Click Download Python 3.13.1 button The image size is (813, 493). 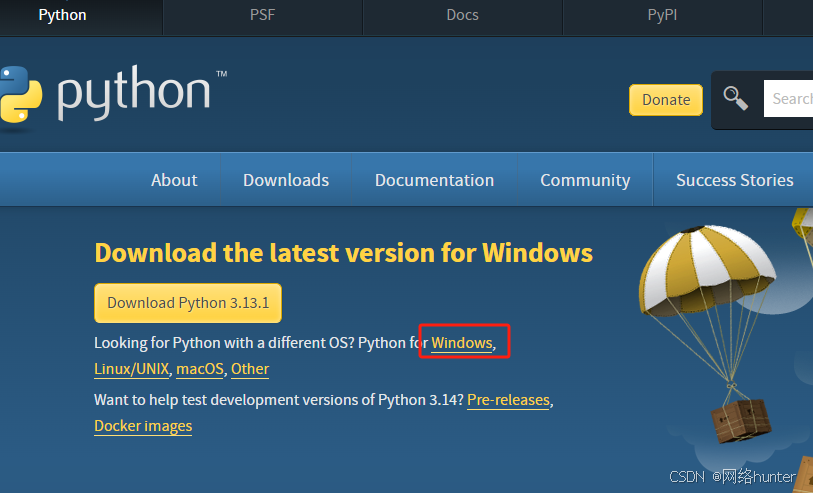[x=188, y=303]
